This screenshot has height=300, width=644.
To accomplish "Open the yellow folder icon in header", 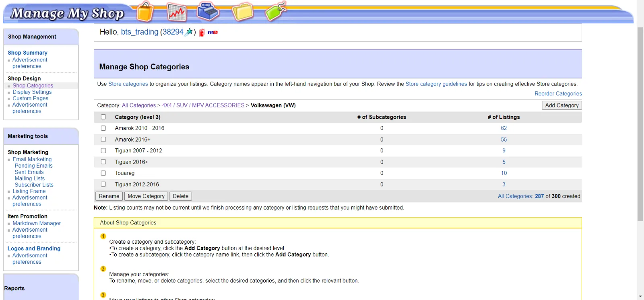I will [x=243, y=11].
